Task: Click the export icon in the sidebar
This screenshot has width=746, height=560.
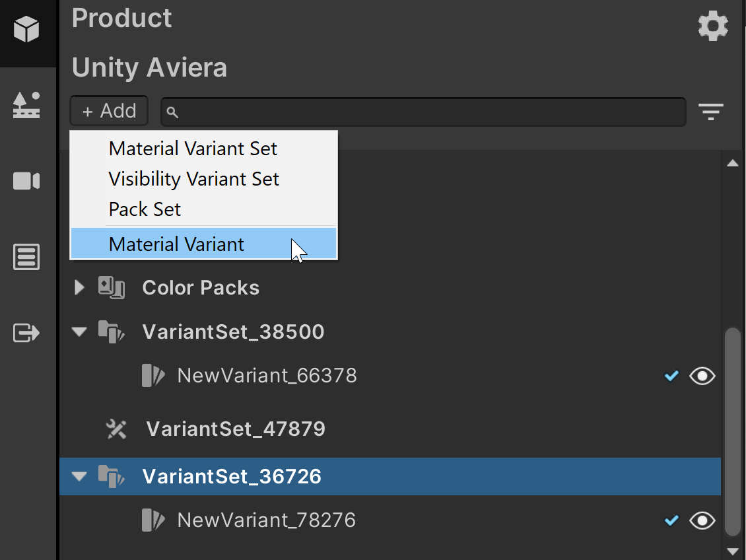Action: click(27, 333)
